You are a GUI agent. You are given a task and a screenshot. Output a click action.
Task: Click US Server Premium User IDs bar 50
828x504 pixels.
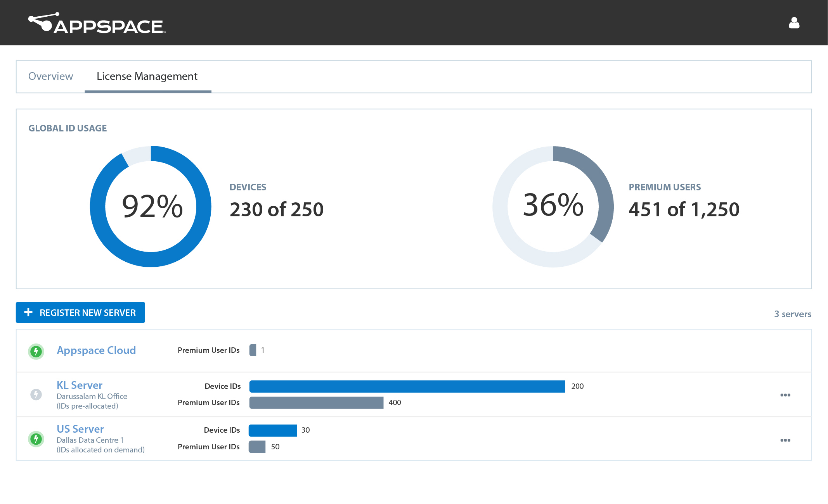[x=257, y=447]
